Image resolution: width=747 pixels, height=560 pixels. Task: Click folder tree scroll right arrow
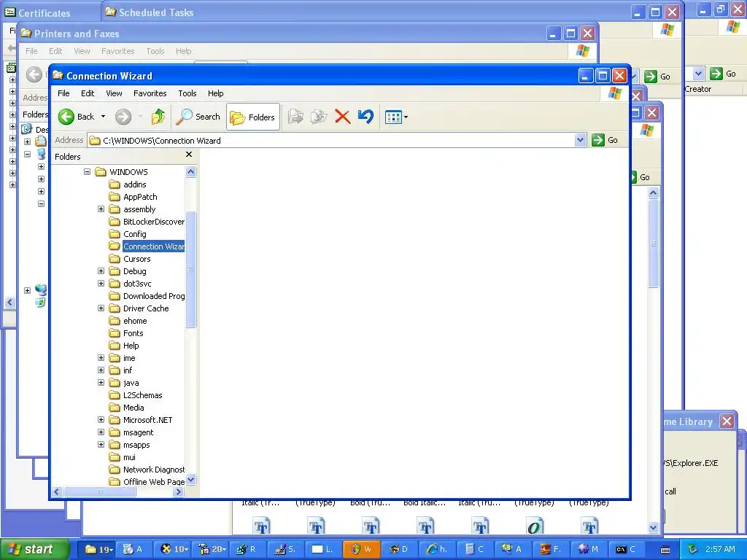pyautogui.click(x=179, y=491)
